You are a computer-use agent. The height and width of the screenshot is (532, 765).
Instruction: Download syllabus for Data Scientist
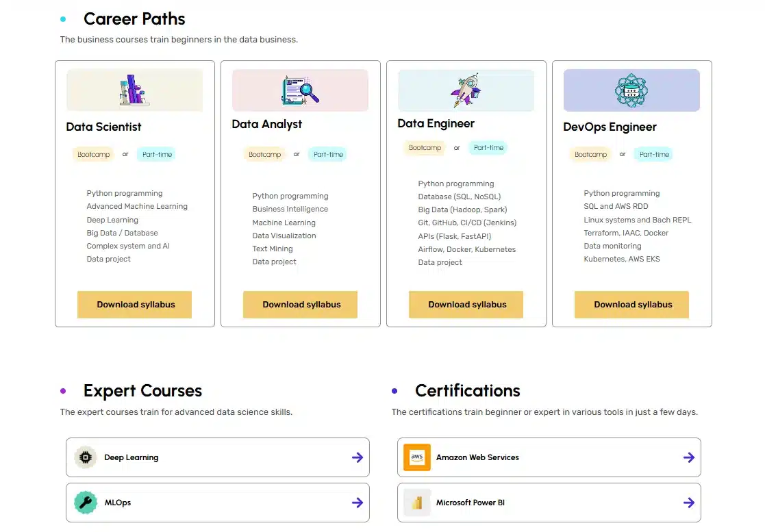[135, 305]
